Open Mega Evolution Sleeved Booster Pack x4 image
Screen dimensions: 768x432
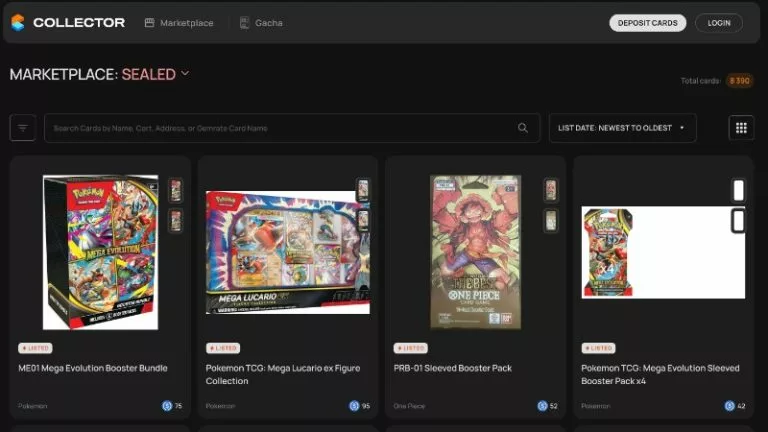(663, 252)
